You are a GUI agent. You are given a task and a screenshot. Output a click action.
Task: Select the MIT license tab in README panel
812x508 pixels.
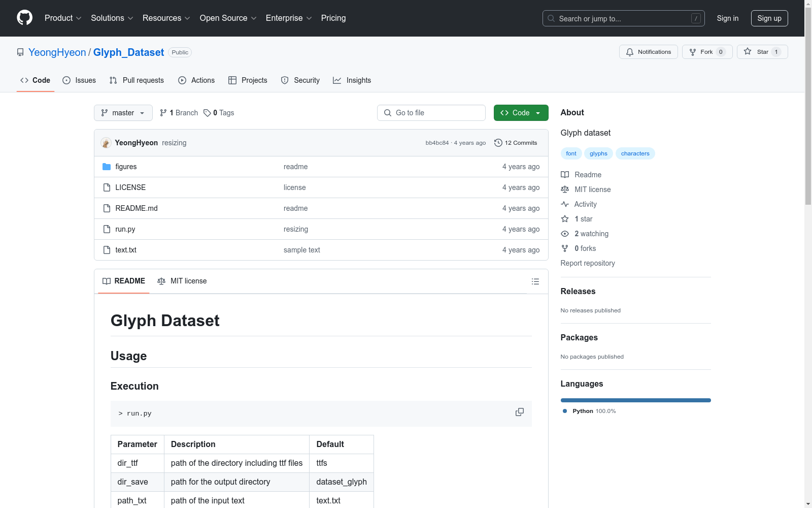coord(182,281)
